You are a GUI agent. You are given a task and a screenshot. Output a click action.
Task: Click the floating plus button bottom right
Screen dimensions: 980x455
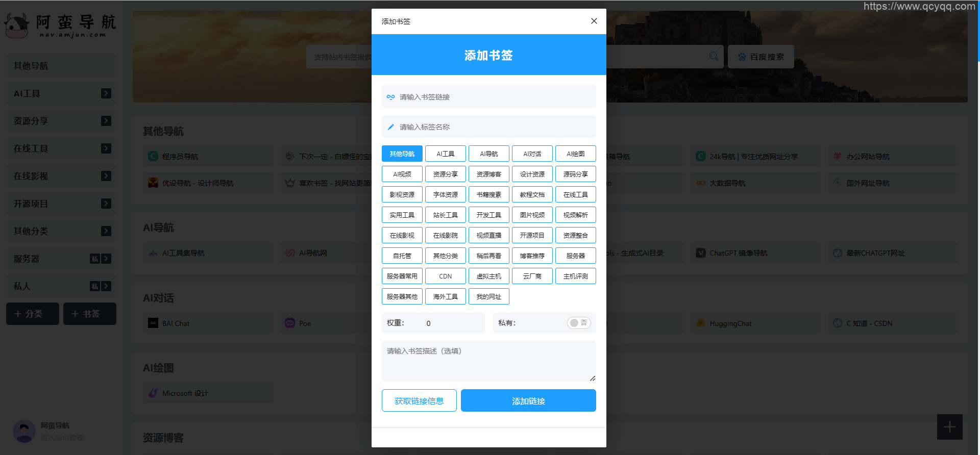pos(949,427)
